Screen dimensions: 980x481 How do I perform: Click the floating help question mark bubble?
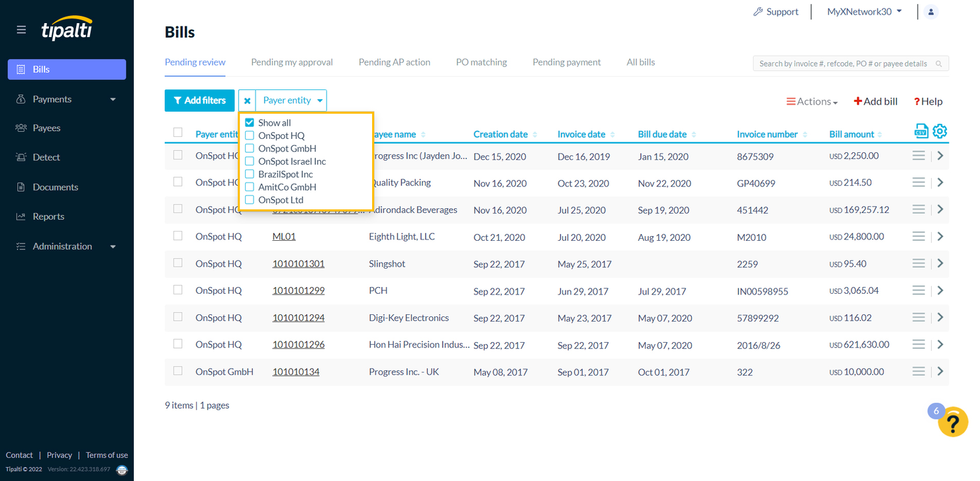[x=954, y=422]
